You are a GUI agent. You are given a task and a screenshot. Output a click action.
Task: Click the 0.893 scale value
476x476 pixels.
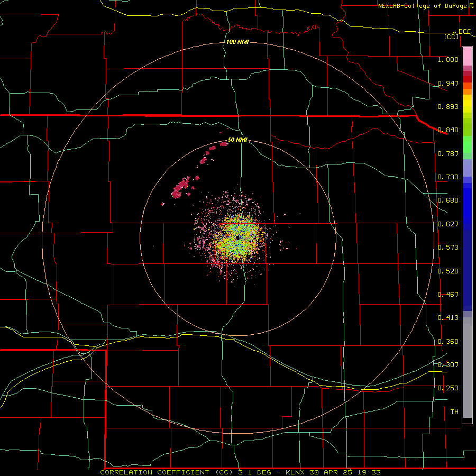click(448, 106)
